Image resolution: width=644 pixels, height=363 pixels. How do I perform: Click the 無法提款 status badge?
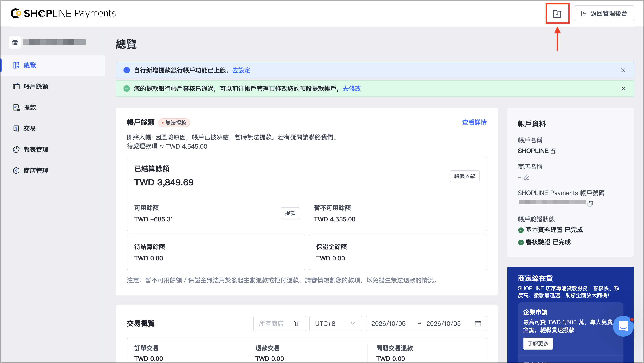(174, 123)
